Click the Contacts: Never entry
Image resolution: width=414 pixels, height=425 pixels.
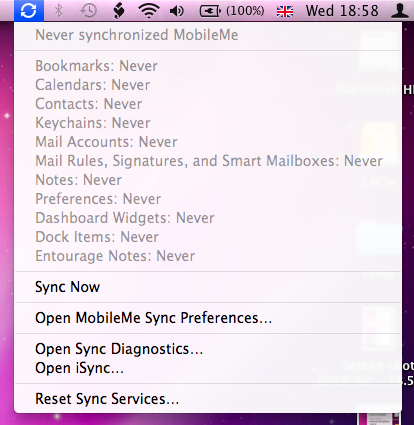point(208,104)
